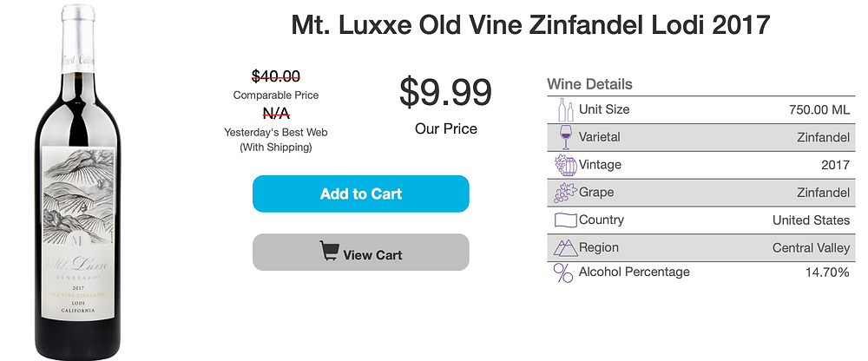This screenshot has width=868, height=361.
Task: Select the United States country value
Action: point(811,220)
